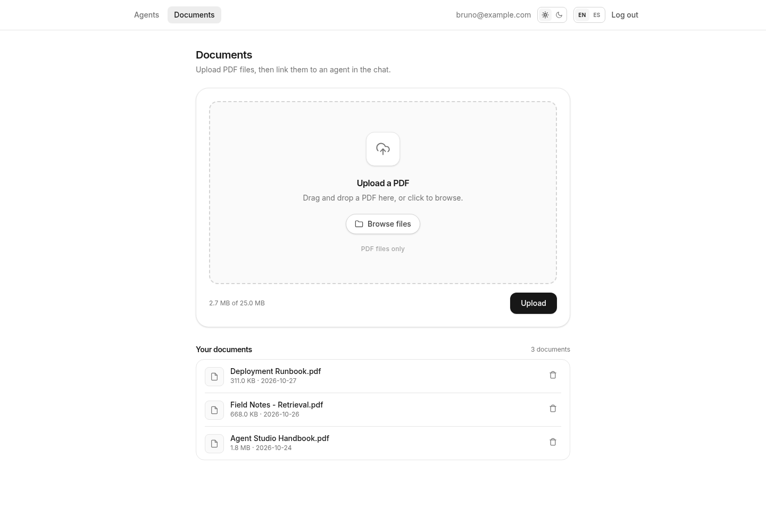Open the Agents tab

tap(146, 15)
